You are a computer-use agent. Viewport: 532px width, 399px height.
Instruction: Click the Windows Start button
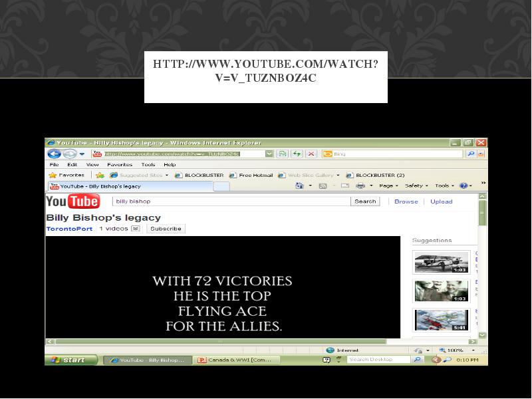(71, 360)
